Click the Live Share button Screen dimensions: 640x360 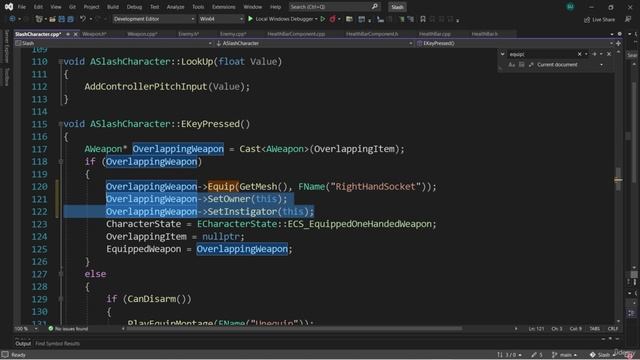click(x=599, y=19)
